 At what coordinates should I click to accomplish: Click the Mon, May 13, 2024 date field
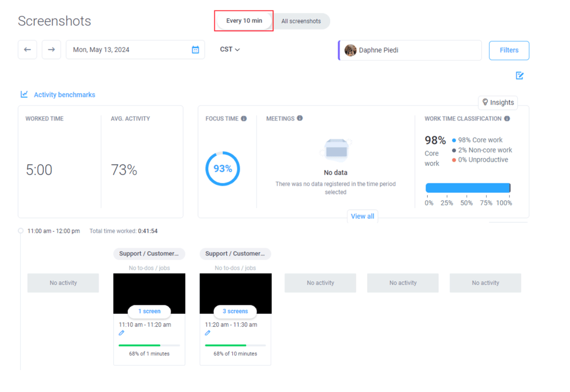click(135, 50)
